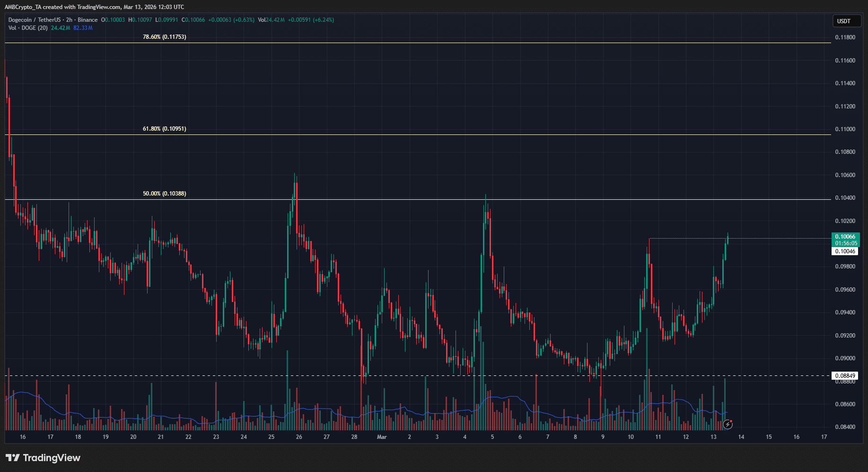Click the USDT unit button top-right
Image resolution: width=868 pixels, height=472 pixels.
click(846, 21)
